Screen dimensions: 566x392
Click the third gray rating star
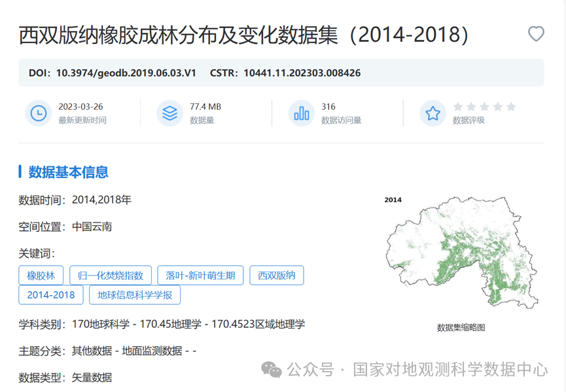484,107
